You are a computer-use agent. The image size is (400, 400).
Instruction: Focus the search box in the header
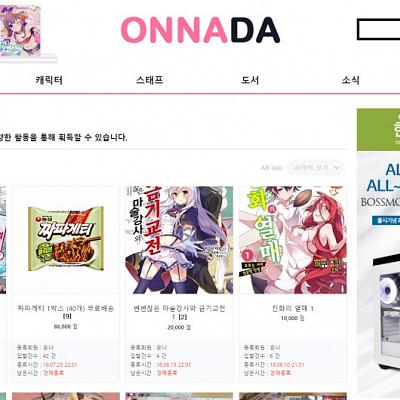(x=378, y=29)
